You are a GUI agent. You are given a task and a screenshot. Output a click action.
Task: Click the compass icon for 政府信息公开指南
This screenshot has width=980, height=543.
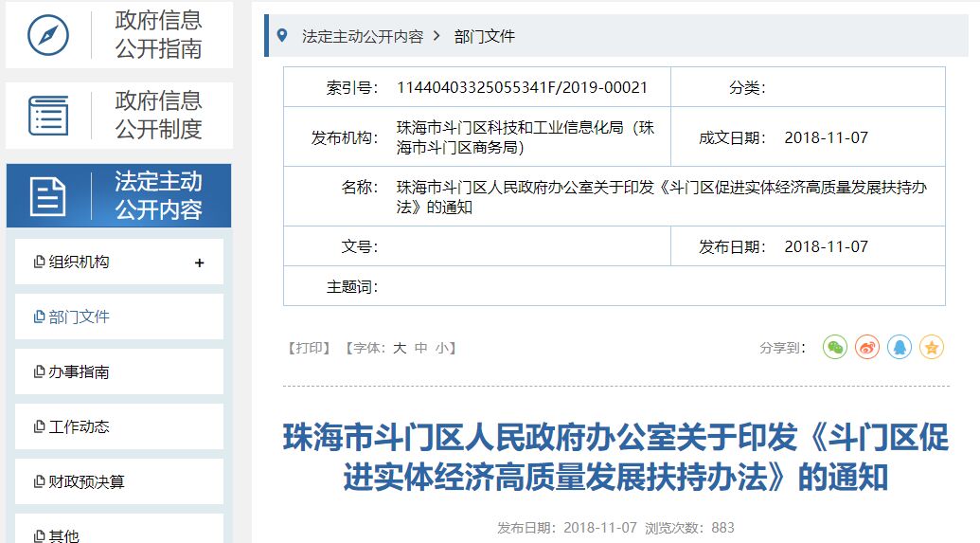coord(48,35)
